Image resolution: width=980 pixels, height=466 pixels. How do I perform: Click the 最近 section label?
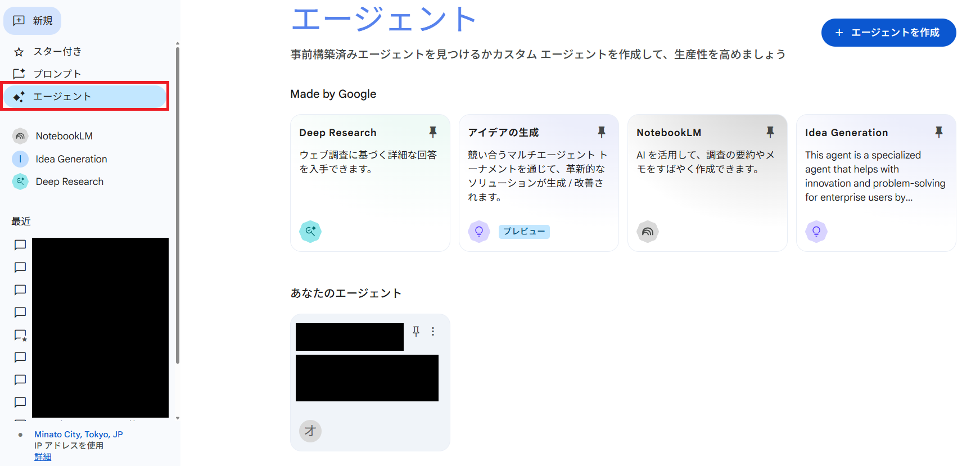pos(21,221)
